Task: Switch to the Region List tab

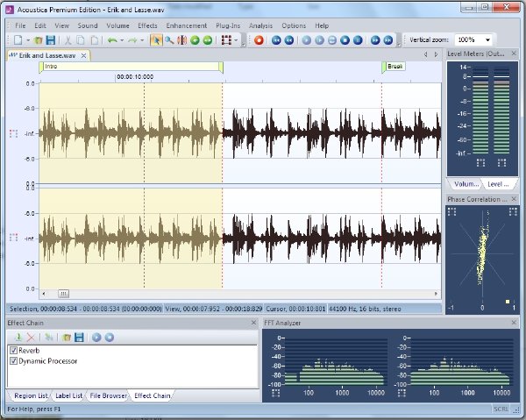Action: (31, 395)
